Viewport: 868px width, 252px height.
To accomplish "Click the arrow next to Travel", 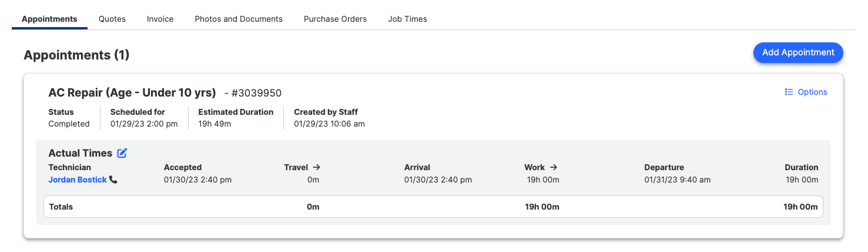I will tap(316, 167).
